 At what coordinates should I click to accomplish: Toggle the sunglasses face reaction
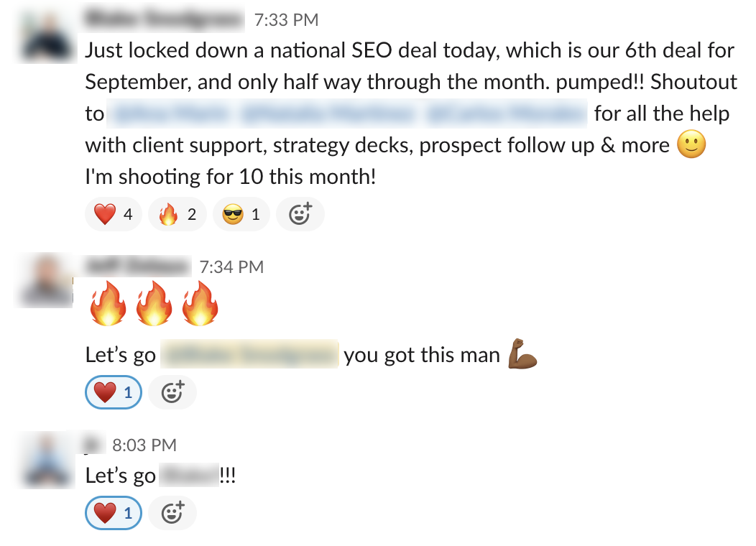(x=241, y=214)
